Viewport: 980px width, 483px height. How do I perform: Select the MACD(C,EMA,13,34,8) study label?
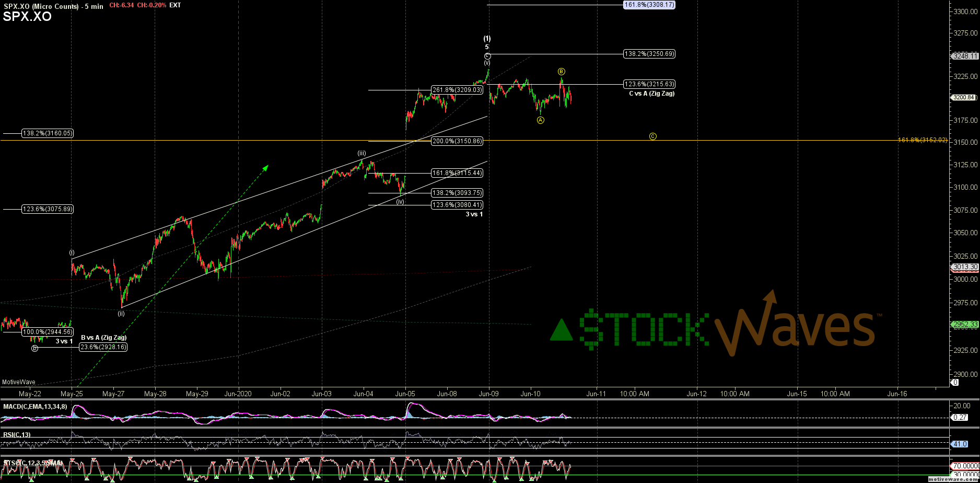coord(35,407)
